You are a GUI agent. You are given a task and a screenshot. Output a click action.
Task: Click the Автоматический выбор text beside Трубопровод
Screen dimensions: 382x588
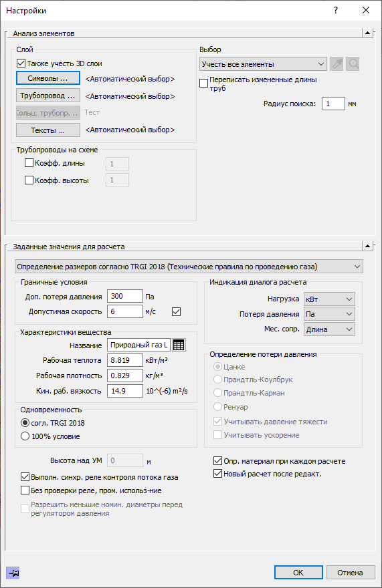click(130, 96)
